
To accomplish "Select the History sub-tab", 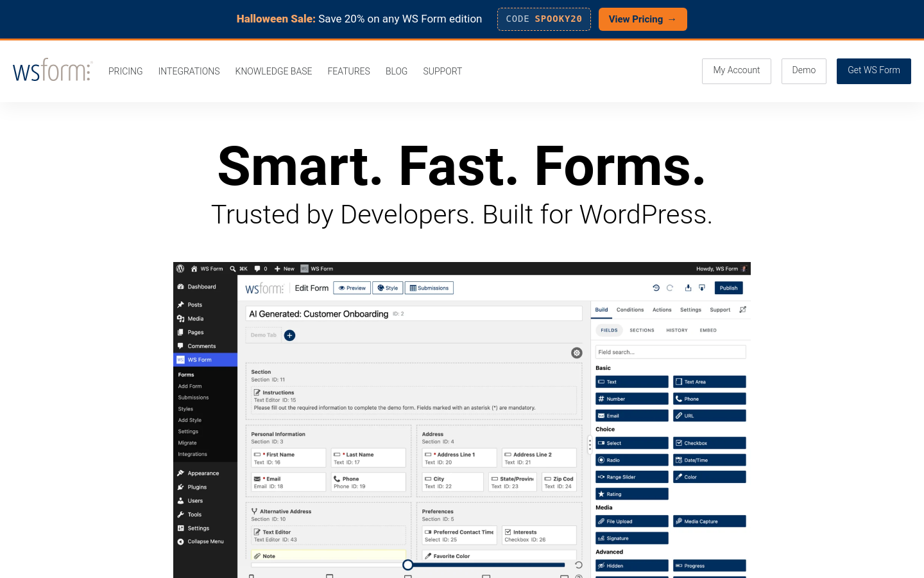I will click(677, 330).
